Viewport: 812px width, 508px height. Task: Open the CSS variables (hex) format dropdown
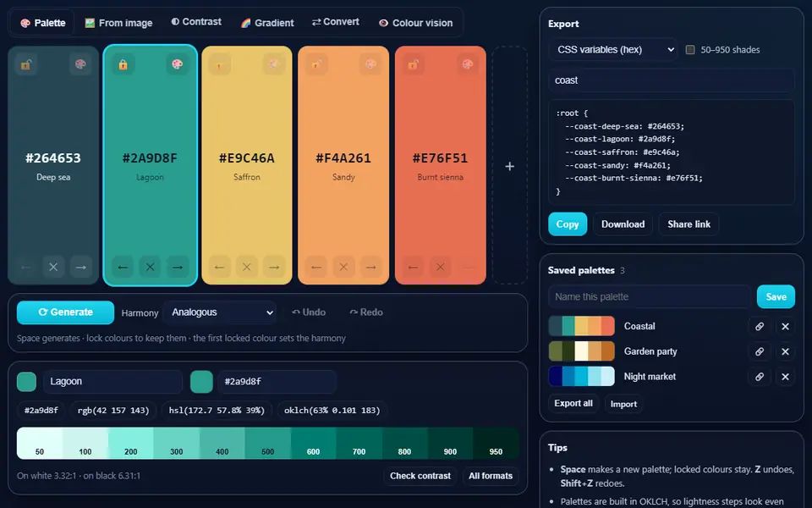[612, 50]
